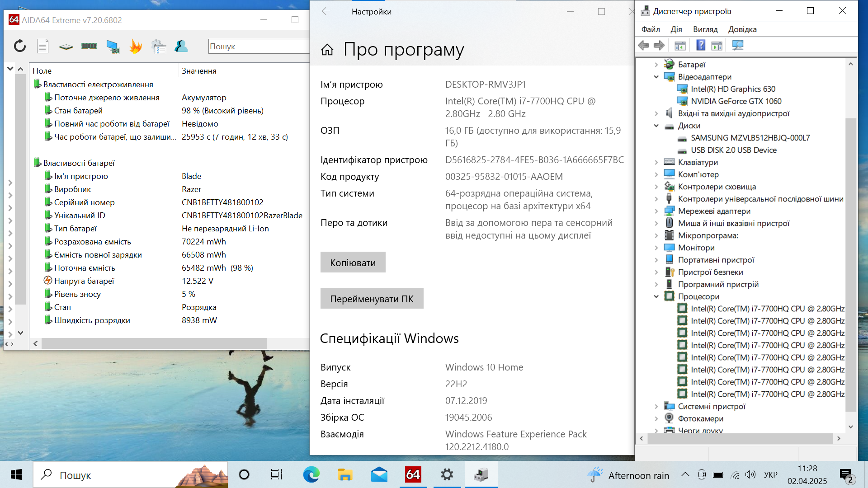
Task: Expand the Монітори device category
Action: pyautogui.click(x=656, y=248)
